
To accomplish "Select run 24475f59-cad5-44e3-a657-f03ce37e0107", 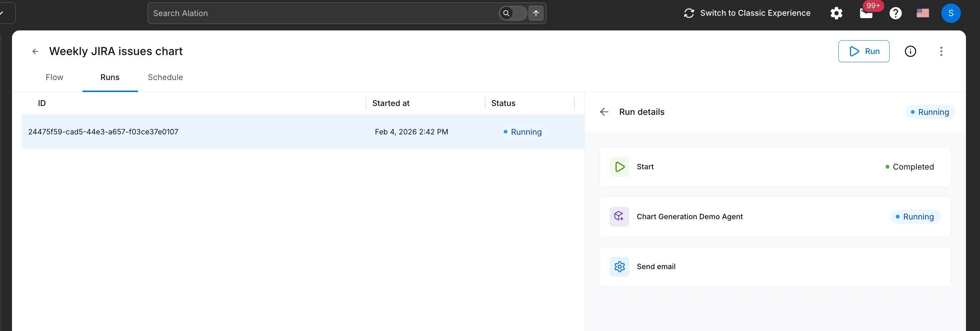I will coord(103,132).
